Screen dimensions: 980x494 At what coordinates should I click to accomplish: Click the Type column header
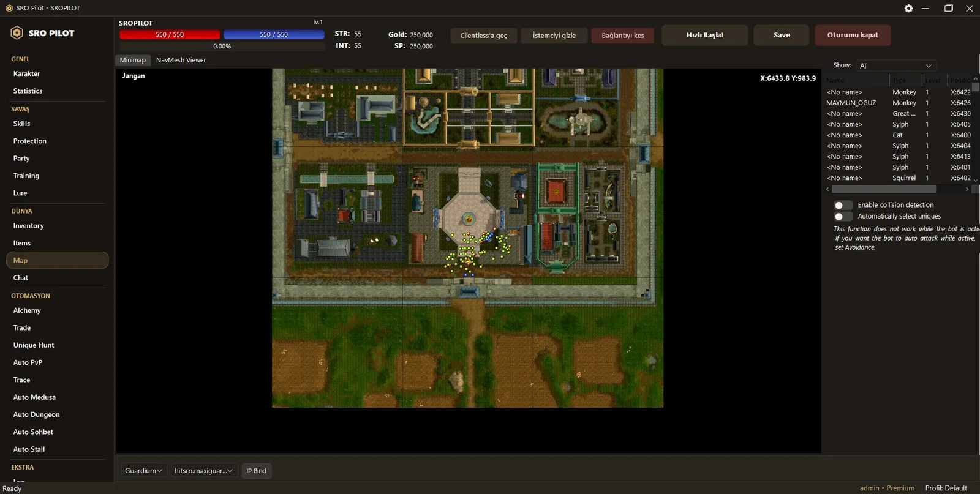(905, 80)
